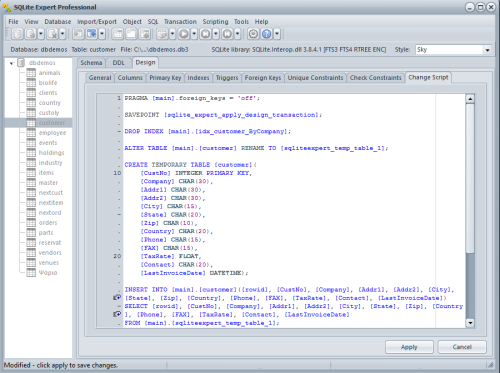The height and width of the screenshot is (373, 500).
Task: Switch to the Foreign Keys tab
Action: coord(263,78)
